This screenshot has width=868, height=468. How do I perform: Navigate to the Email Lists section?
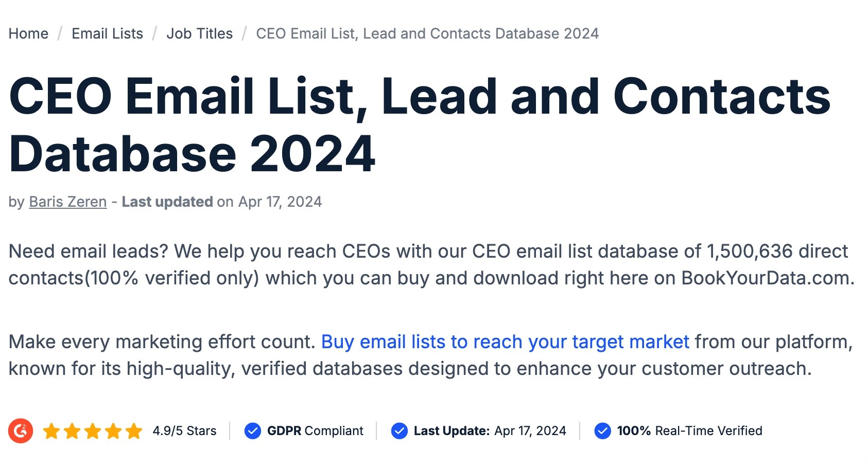(107, 33)
